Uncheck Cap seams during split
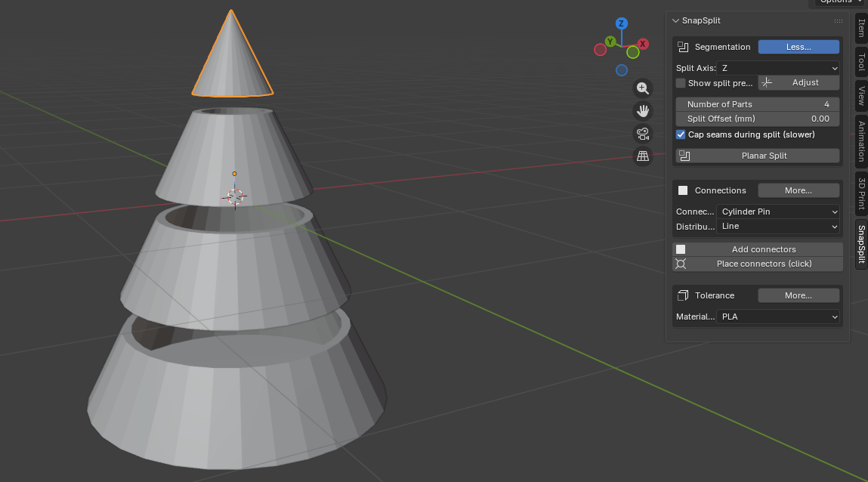 pos(681,134)
